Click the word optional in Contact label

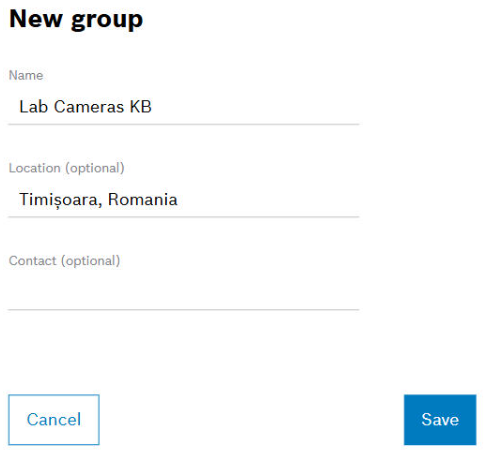point(91,261)
